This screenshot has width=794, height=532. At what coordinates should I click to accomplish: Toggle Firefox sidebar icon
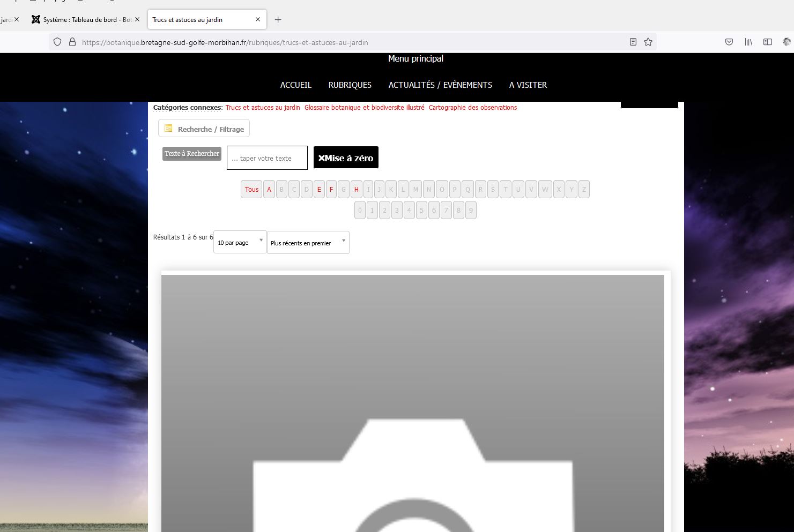tap(768, 42)
